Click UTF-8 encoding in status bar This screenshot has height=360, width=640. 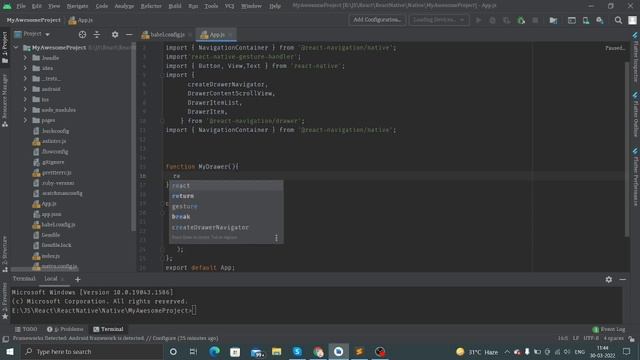tap(591, 338)
